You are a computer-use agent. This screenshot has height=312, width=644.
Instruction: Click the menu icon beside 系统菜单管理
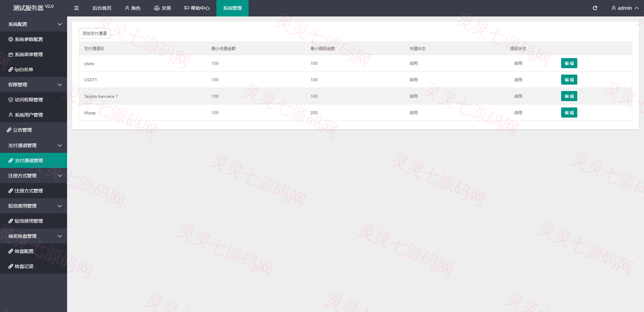coord(11,54)
